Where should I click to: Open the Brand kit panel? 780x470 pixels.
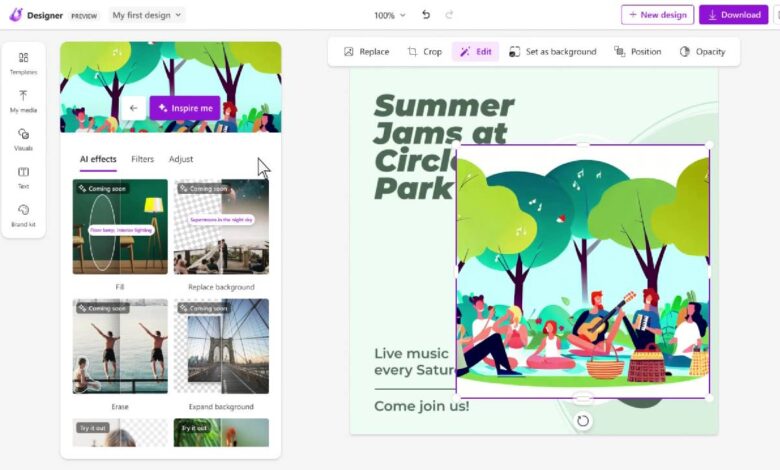tap(23, 215)
